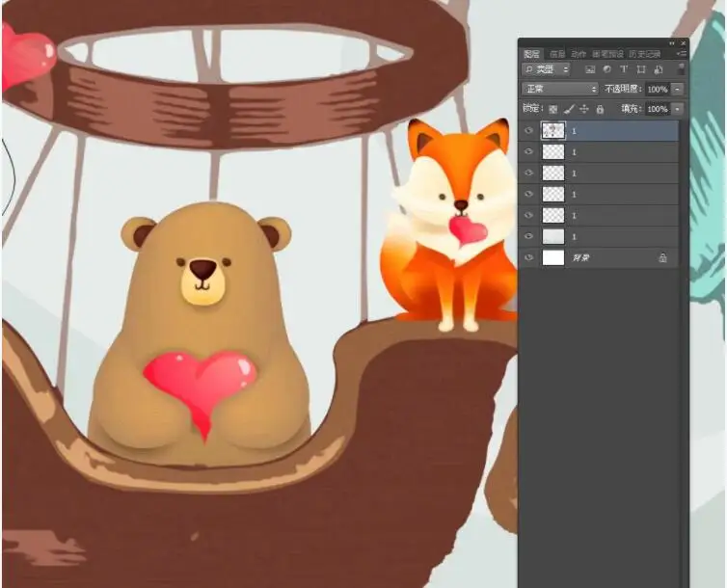
Task: Click the 不透明度 label
Action: coord(623,89)
